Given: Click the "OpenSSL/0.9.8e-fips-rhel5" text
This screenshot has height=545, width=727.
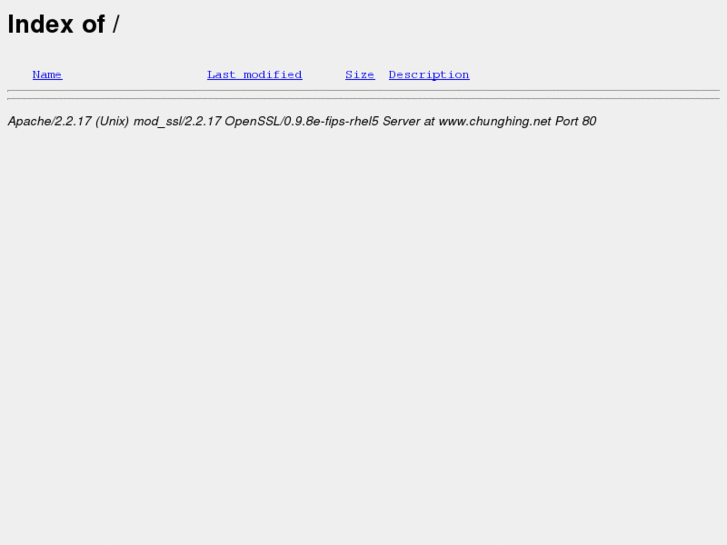Looking at the screenshot, I should 301,122.
